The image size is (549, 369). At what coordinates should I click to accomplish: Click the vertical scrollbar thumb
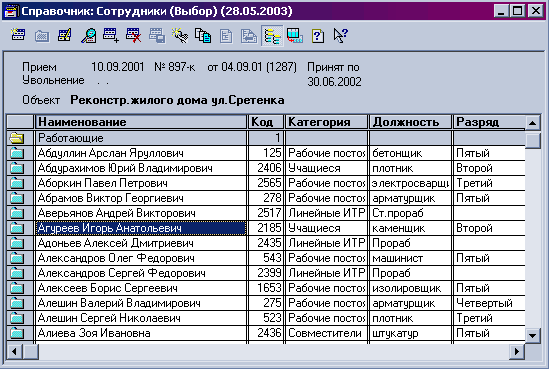533,140
